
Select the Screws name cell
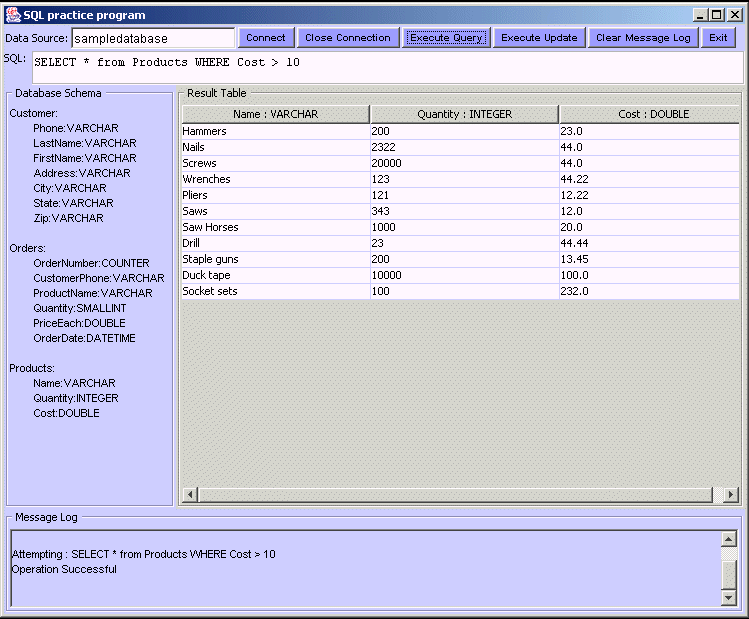(x=276, y=163)
